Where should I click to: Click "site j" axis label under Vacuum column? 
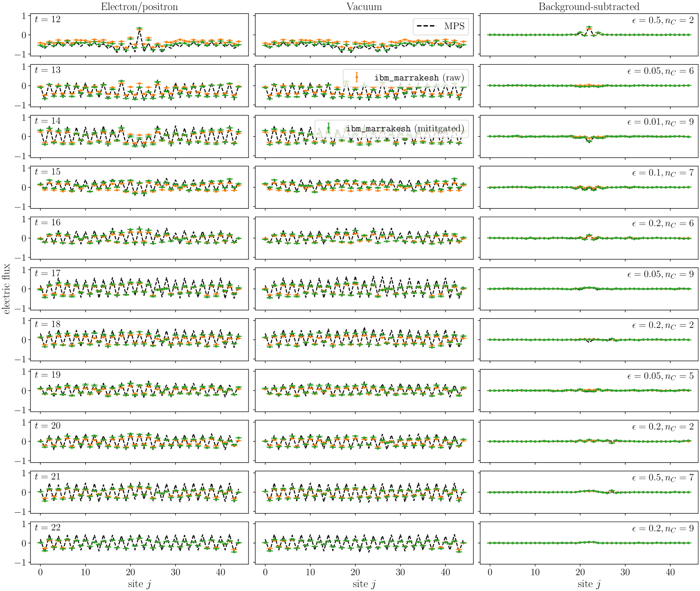364,584
